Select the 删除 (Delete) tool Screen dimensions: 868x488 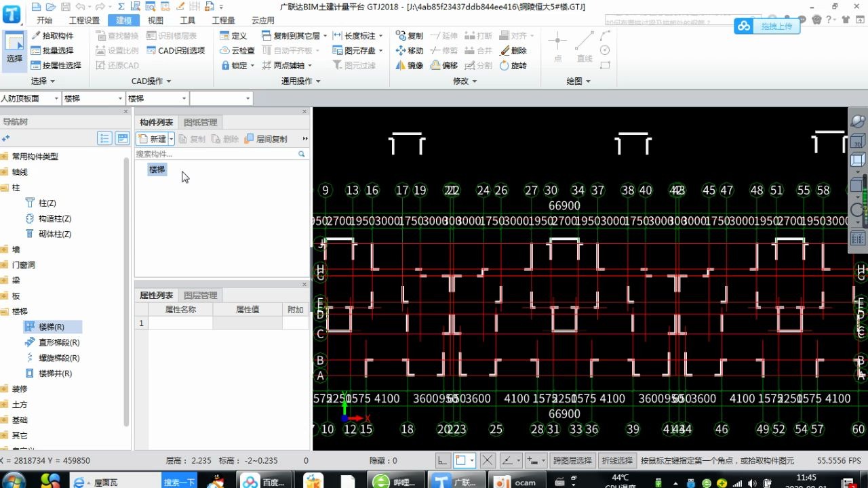click(513, 50)
